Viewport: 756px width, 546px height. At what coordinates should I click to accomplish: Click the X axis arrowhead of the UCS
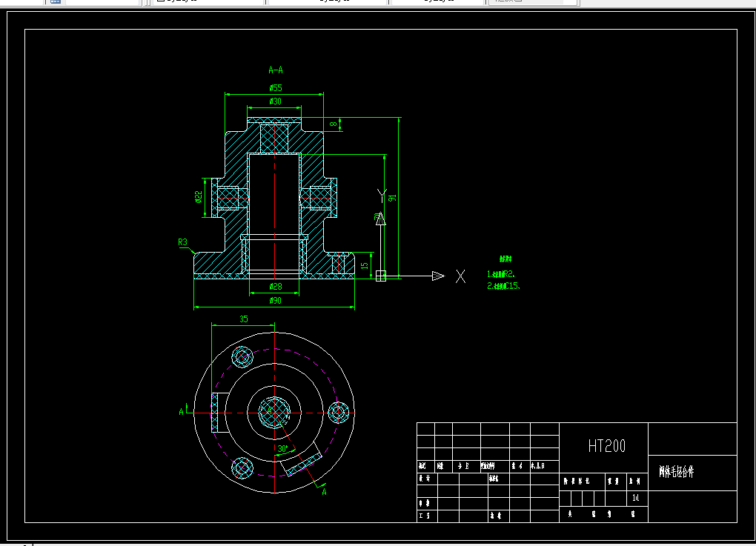pos(438,276)
